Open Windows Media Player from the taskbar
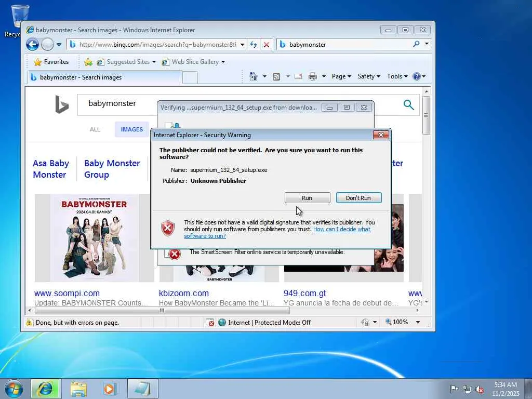 coord(110,389)
